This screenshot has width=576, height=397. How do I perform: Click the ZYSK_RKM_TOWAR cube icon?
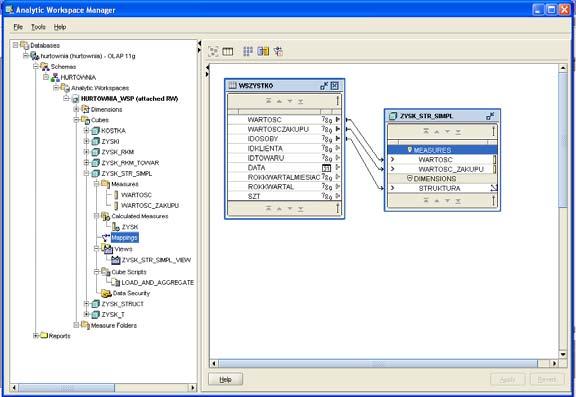click(x=96, y=163)
